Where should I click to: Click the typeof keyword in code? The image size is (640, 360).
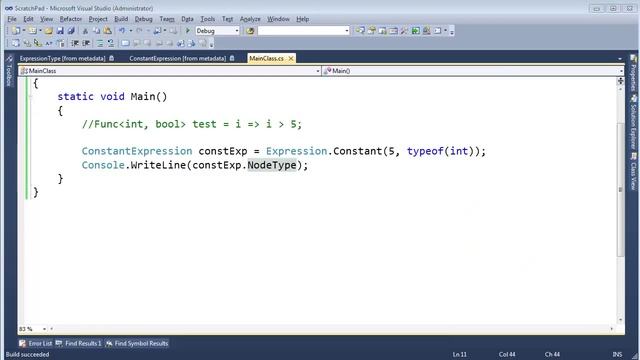[425, 151]
